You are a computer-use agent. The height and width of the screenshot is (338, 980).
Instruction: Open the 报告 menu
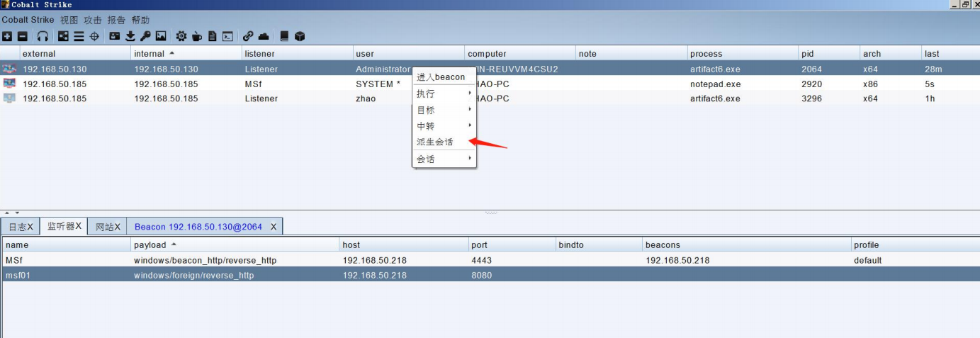tap(116, 20)
